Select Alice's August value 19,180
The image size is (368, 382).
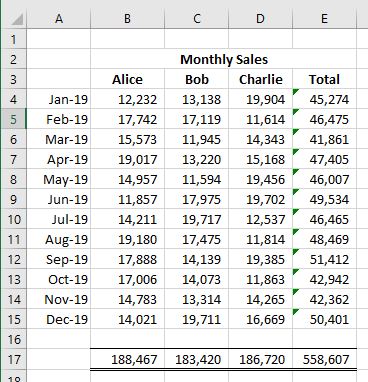point(127,239)
